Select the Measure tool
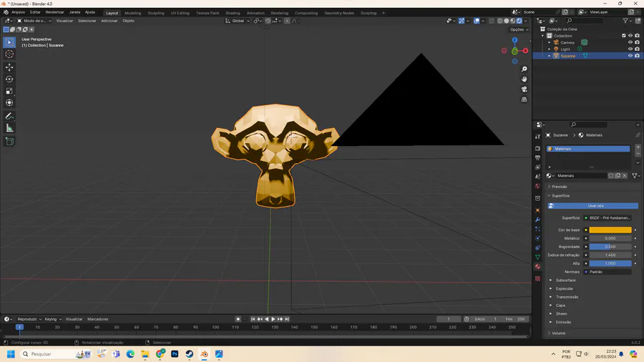Viewport: 644px width, 362px height. point(9,129)
